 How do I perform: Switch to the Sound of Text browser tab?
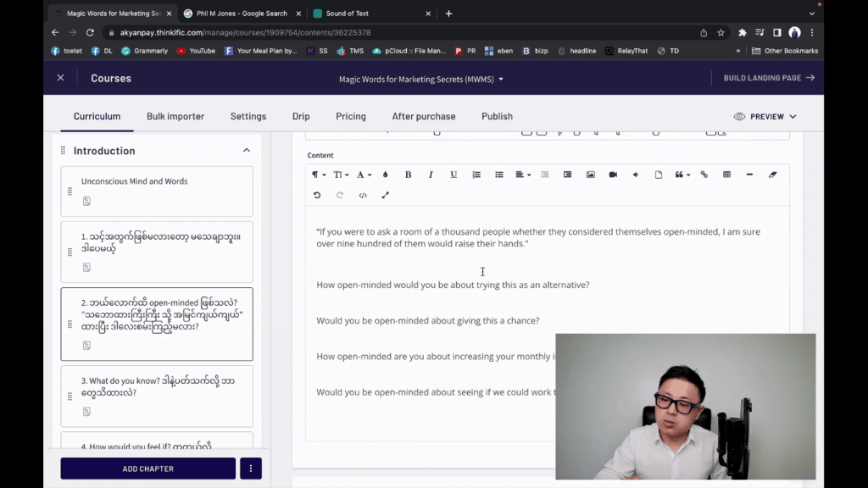(370, 14)
